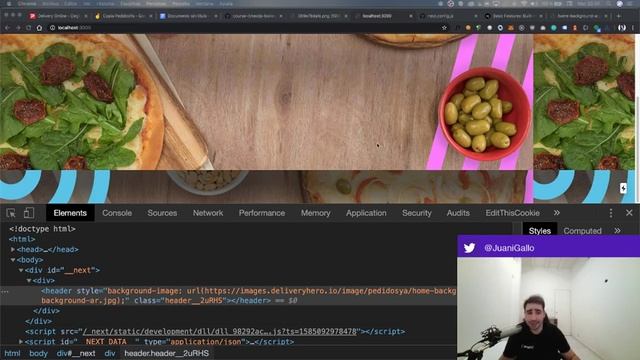Bookmark this page with the star icon

tap(444, 28)
